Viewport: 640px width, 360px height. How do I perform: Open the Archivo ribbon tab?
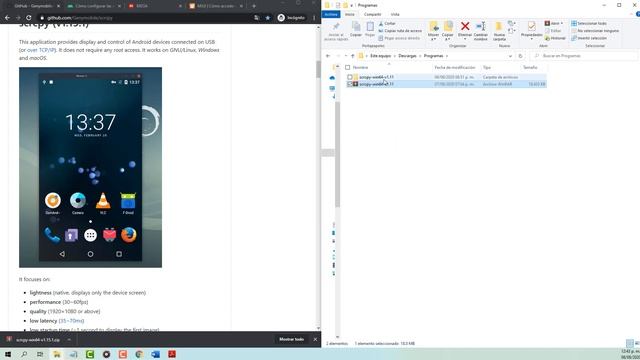331,14
